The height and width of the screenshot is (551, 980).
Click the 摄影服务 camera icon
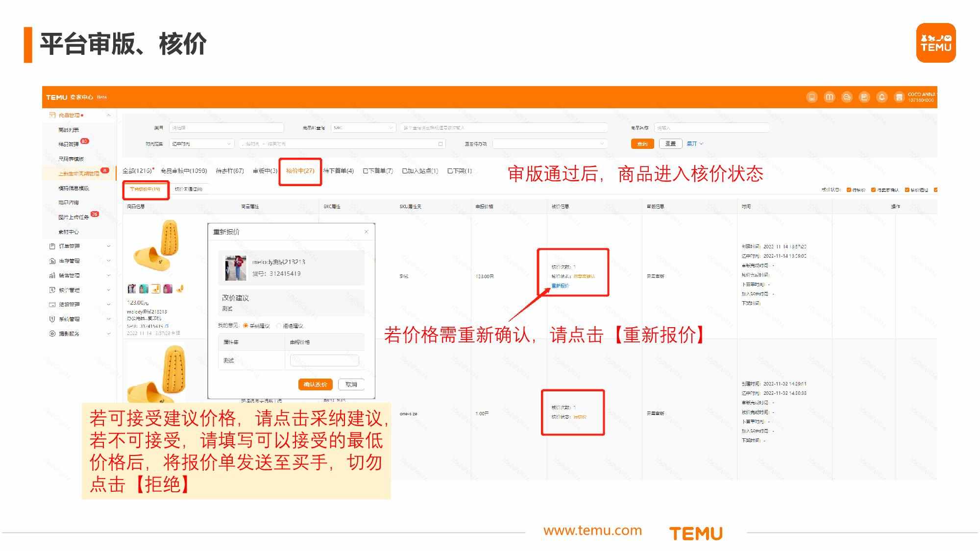point(52,334)
